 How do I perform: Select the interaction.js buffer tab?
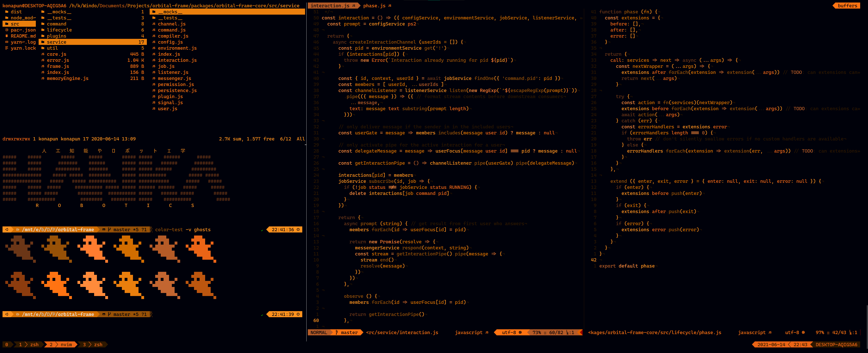click(x=330, y=6)
